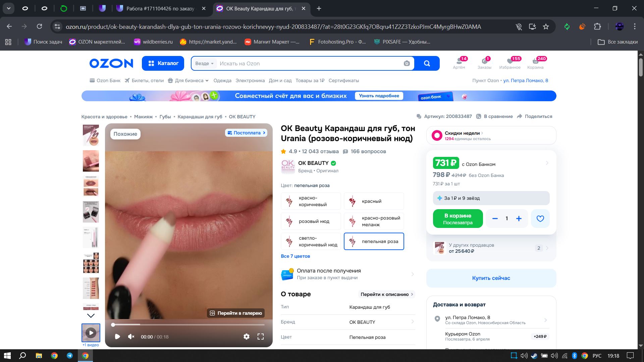644x362 pixels.
Task: Add product to favorites with heart button
Action: point(540,219)
